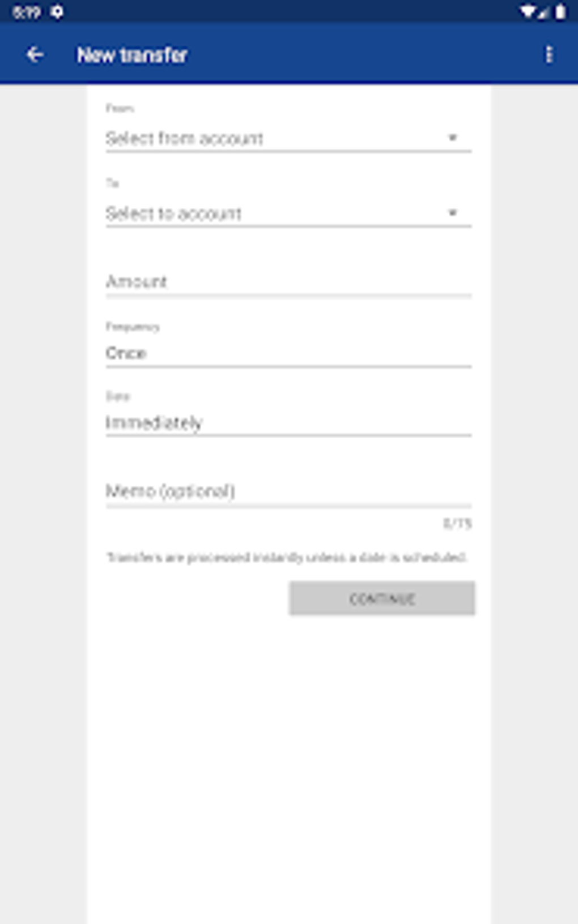Go back using the arrow icon
This screenshot has height=924, width=578.
[35, 55]
